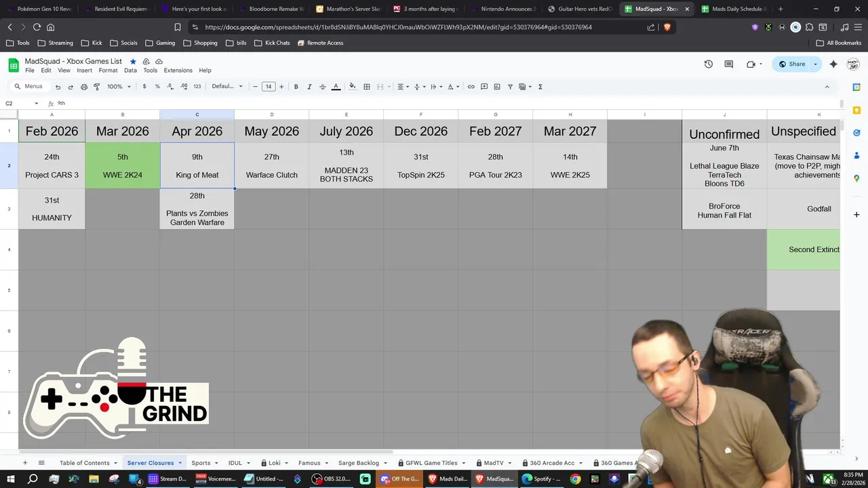
Task: Open the zoom level dropdown
Action: (119, 87)
